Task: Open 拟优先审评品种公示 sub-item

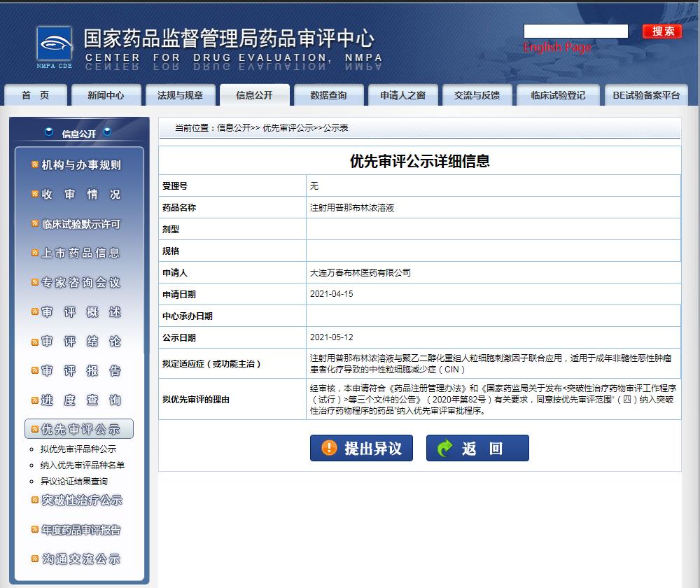Action: coord(78,449)
